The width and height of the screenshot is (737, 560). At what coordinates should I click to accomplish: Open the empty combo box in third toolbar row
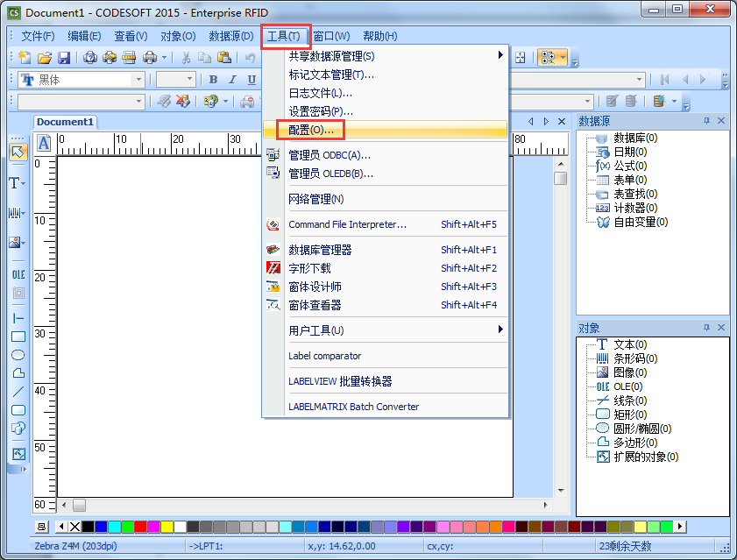click(x=138, y=101)
